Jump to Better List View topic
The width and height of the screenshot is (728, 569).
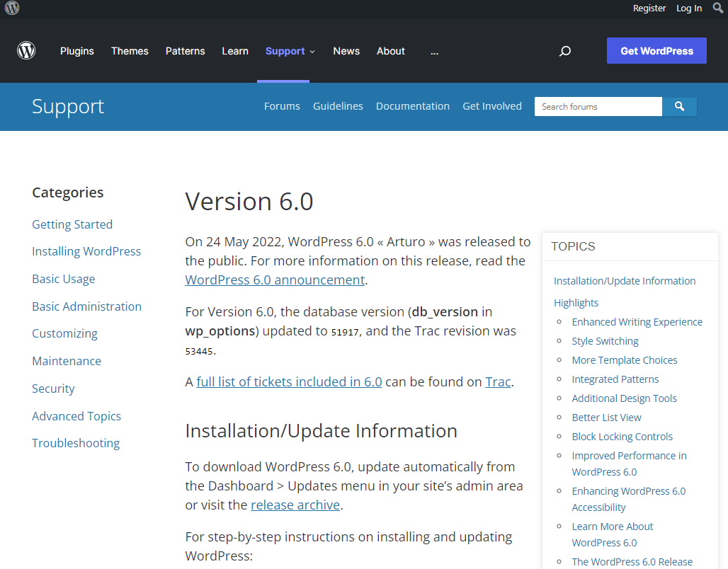(606, 418)
